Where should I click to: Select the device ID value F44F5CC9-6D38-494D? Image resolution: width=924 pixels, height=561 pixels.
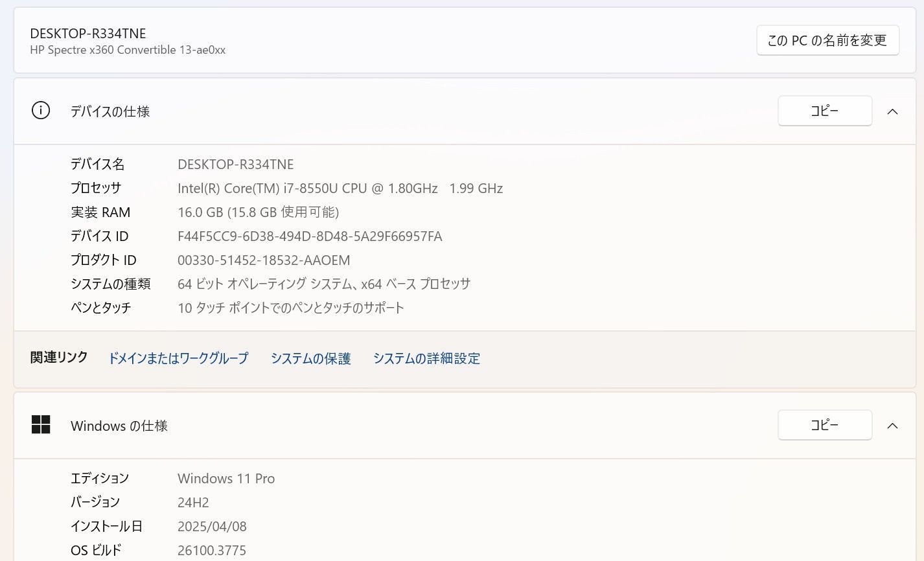[x=310, y=236]
